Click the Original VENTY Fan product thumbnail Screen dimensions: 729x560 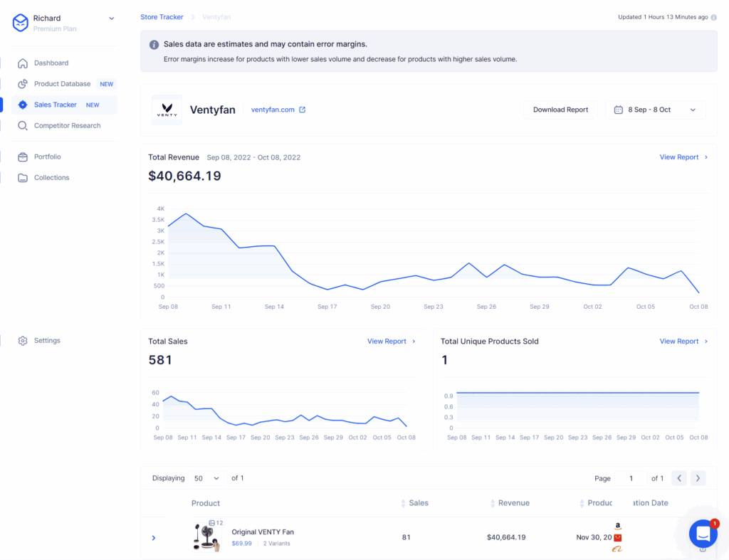207,537
